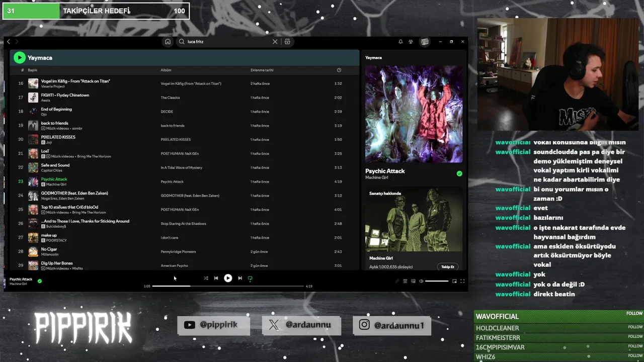Select track 'Vogel im Käfig - From Attack on Titan'

pos(75,81)
